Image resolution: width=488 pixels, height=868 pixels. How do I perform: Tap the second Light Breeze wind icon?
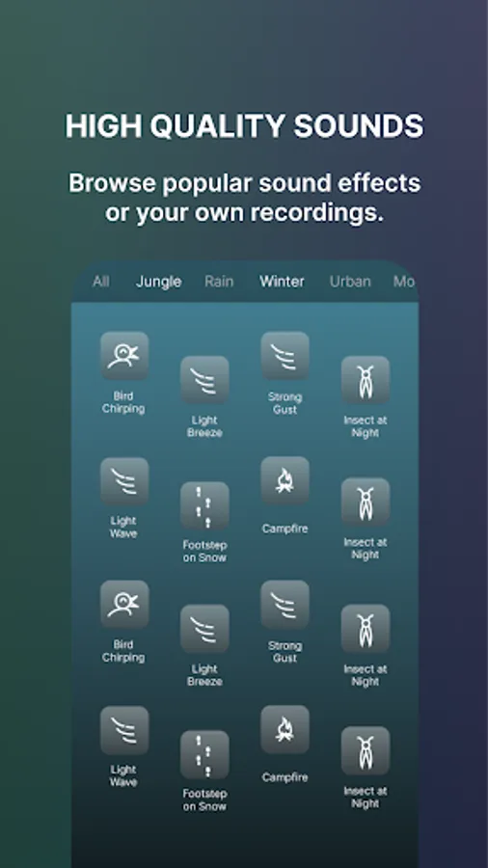click(204, 629)
